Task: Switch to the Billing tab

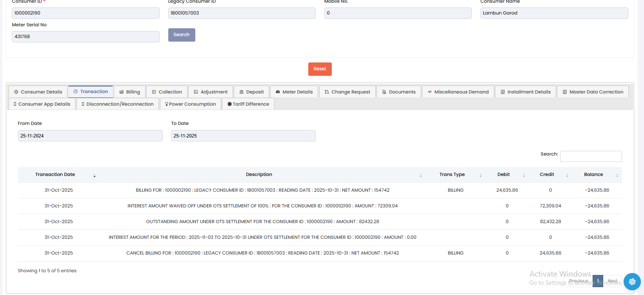Action: (129, 92)
